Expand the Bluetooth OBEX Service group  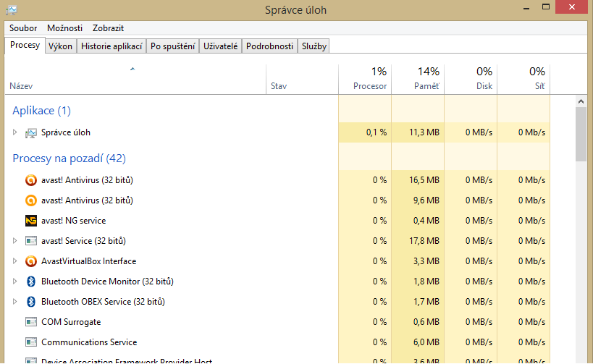[x=14, y=302]
